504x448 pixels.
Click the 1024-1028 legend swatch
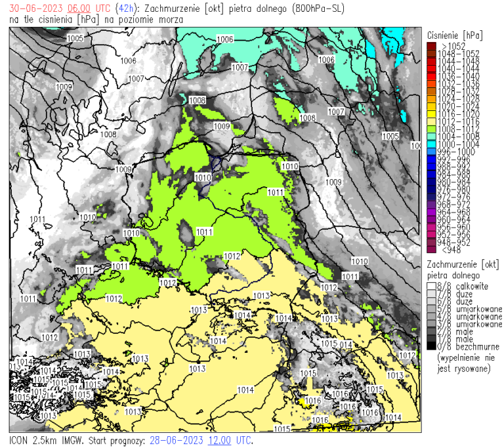click(x=431, y=99)
